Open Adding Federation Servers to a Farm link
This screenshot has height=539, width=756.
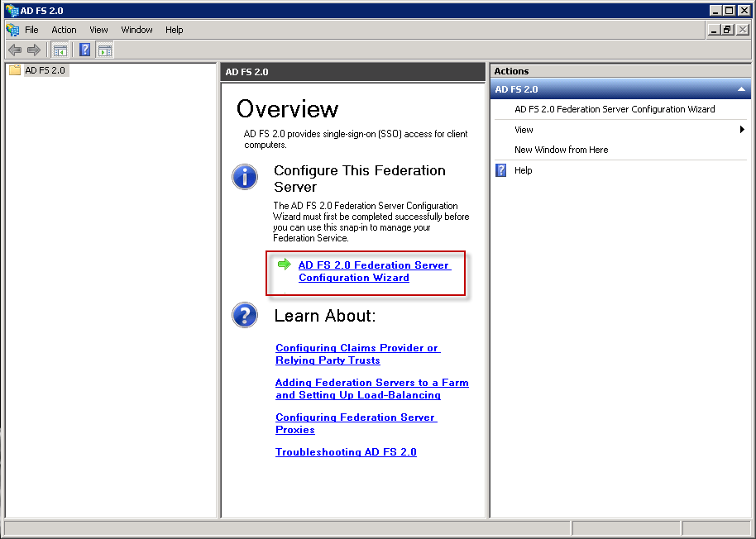pyautogui.click(x=371, y=389)
